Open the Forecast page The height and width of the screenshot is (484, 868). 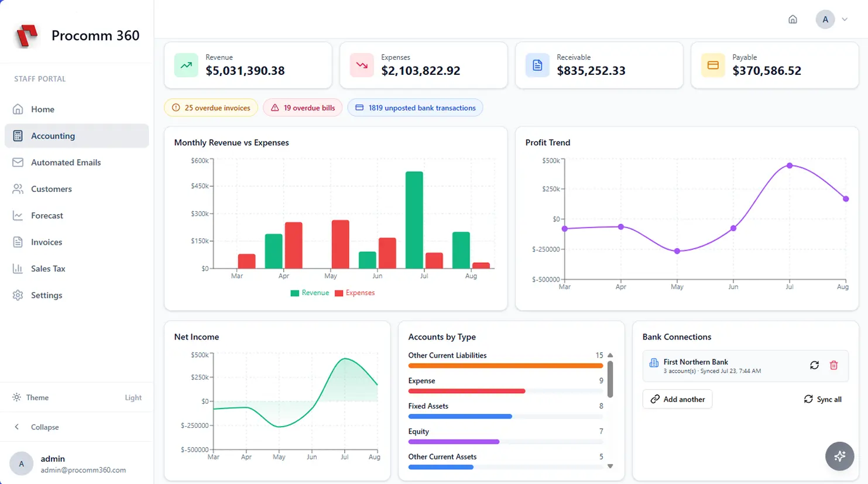coord(77,215)
